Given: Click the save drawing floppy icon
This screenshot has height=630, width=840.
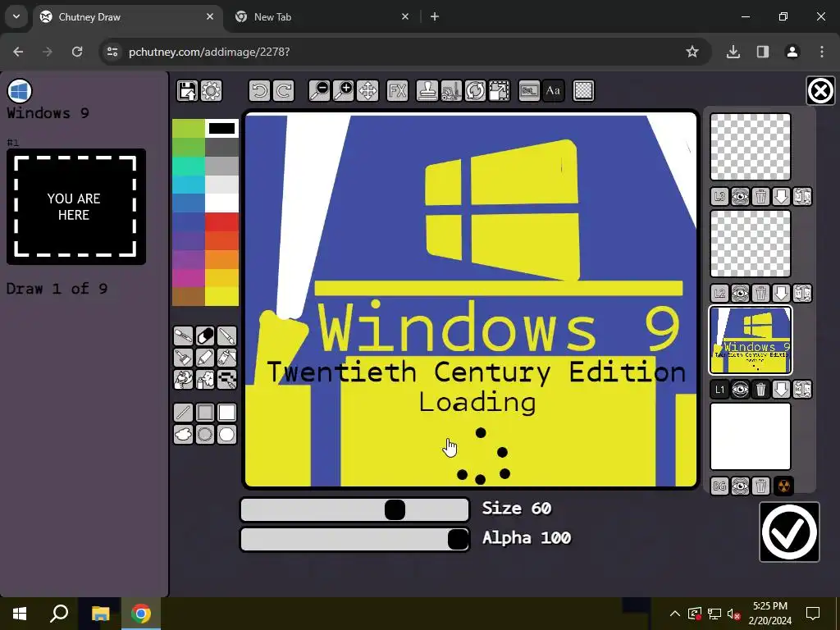Looking at the screenshot, I should 187,90.
